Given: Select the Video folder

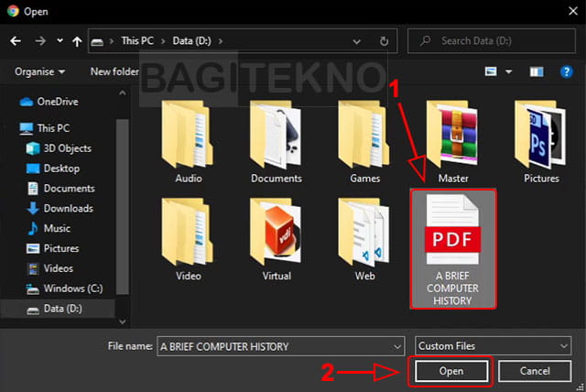Looking at the screenshot, I should tap(188, 240).
